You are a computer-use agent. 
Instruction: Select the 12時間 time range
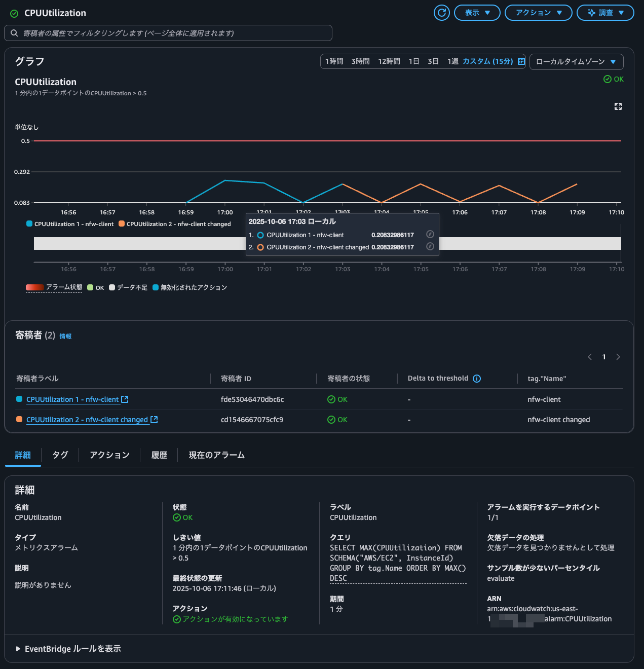[389, 61]
